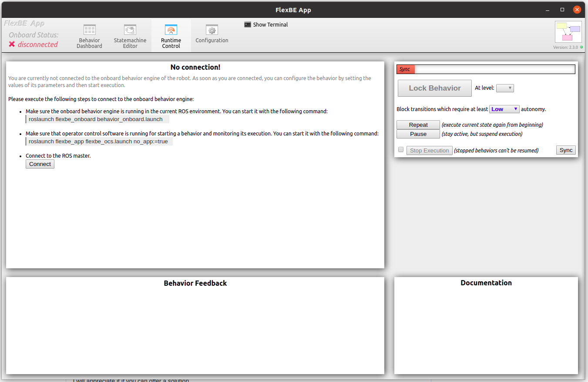The height and width of the screenshot is (382, 588).
Task: Enable the Stop Execution checkbox
Action: [400, 149]
